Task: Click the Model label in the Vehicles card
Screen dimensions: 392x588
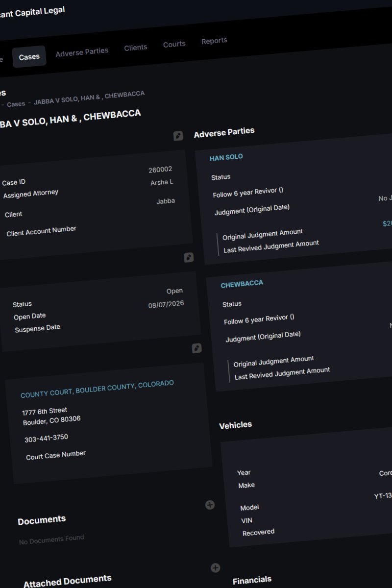Action: (249, 508)
